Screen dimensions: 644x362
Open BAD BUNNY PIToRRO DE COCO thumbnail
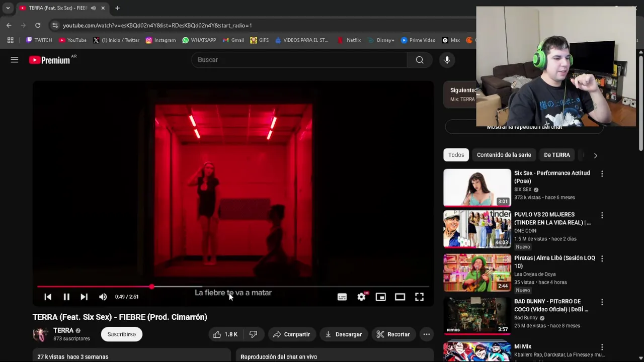click(x=477, y=316)
